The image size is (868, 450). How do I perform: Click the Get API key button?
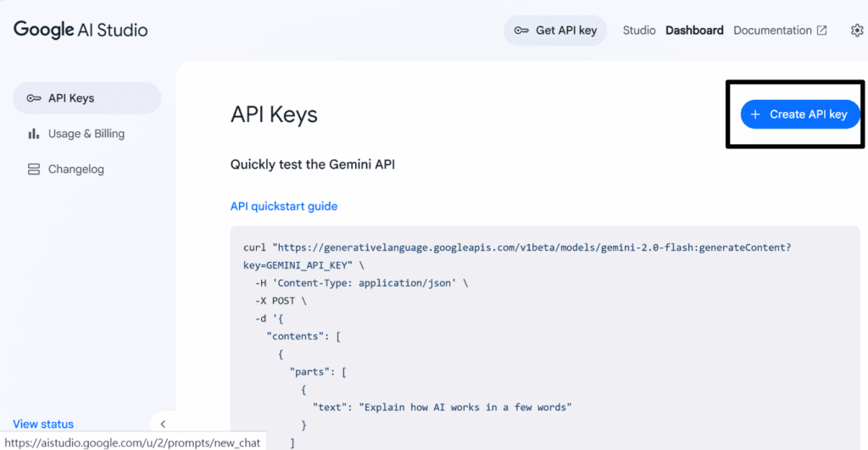click(555, 31)
